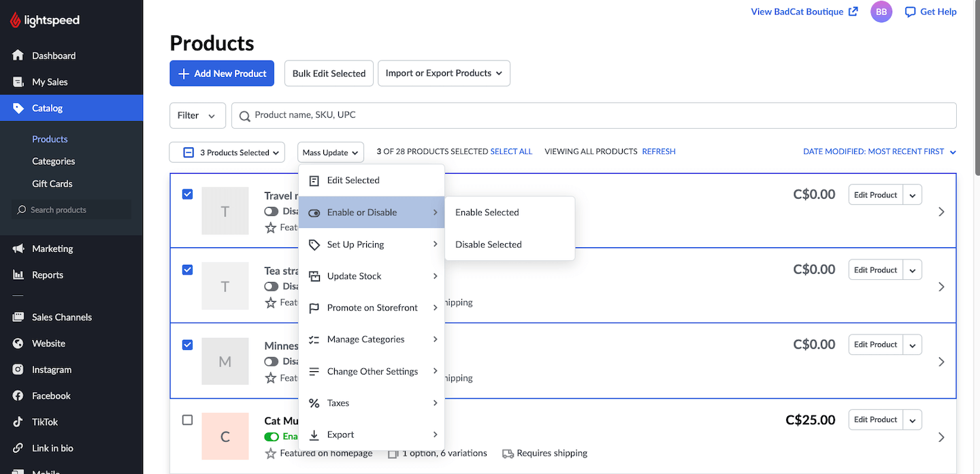Click the TikTok icon in sidebar

click(x=18, y=422)
